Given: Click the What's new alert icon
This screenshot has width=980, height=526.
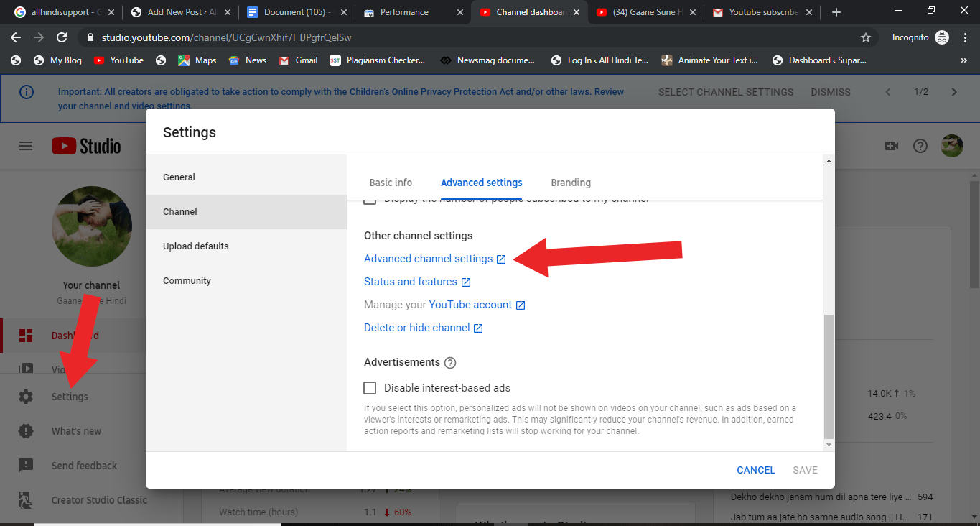Looking at the screenshot, I should (26, 431).
